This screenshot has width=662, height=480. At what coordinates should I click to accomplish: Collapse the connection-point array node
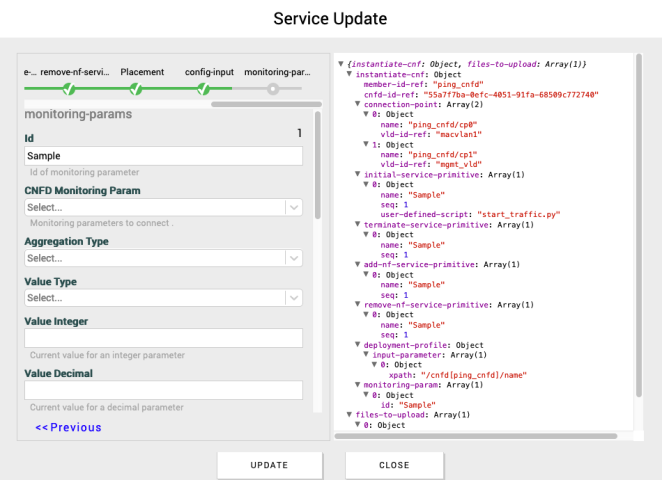coord(357,104)
